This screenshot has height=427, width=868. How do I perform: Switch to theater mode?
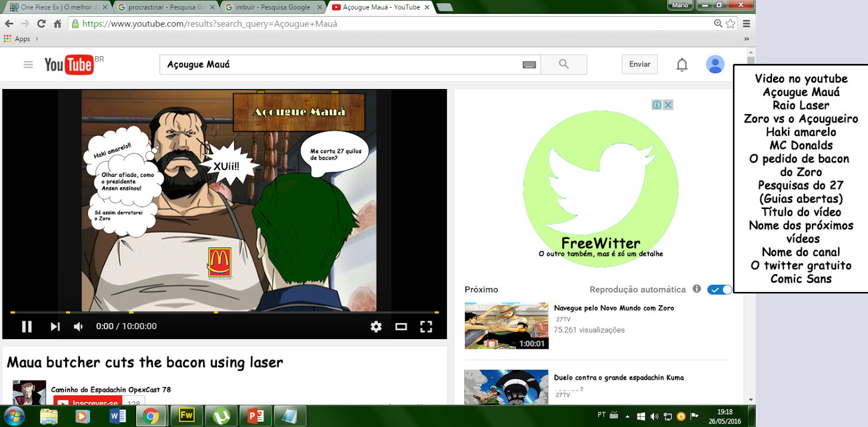401,327
